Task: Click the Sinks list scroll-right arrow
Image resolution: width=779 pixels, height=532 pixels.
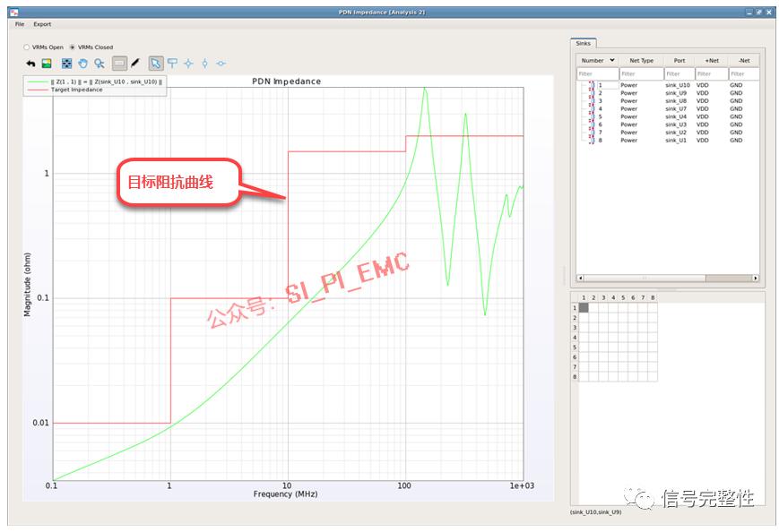Action: [756, 278]
